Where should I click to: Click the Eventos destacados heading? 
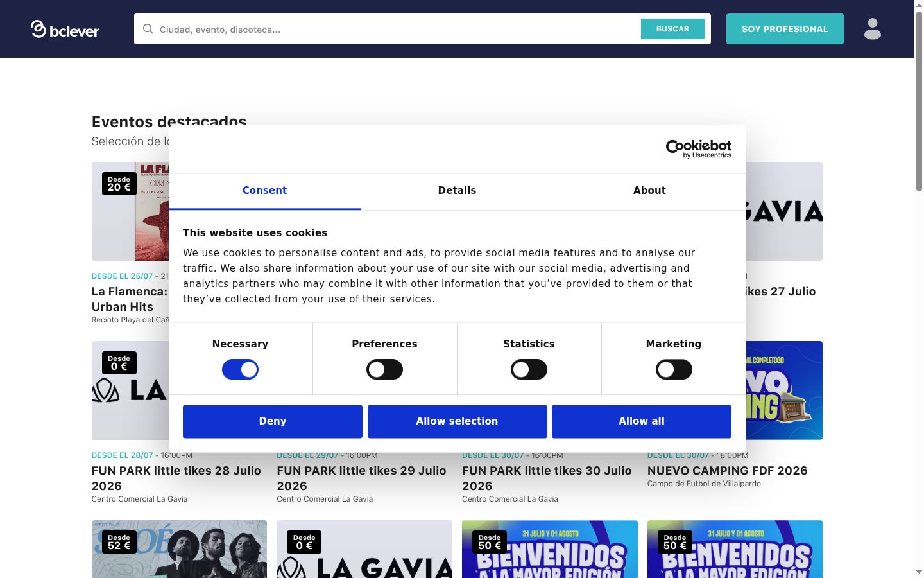(169, 121)
